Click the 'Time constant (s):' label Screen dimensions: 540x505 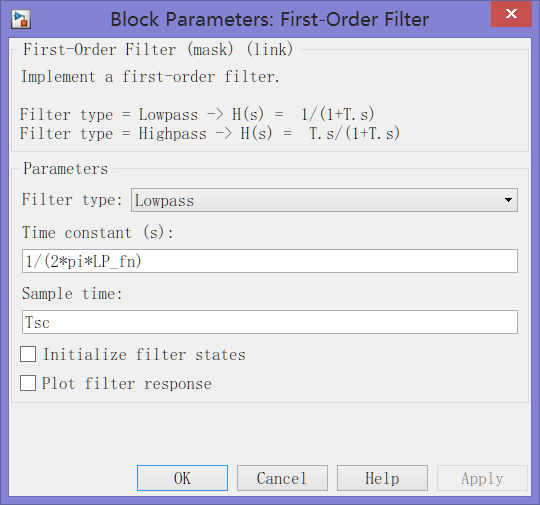click(x=97, y=233)
